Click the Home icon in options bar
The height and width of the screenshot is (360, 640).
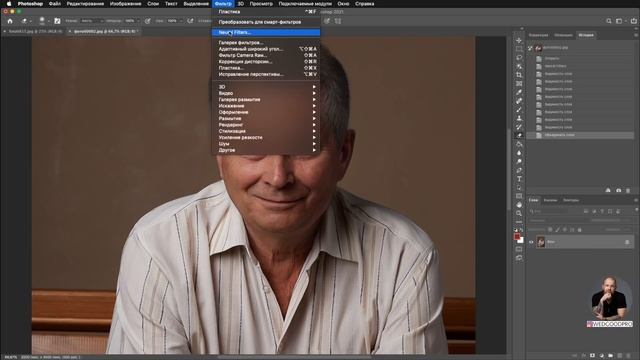10,20
